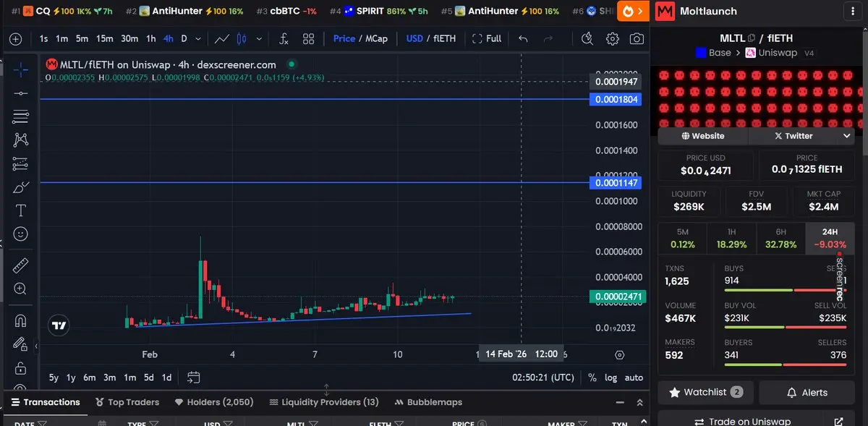868x426 pixels.
Task: Select the 6H price change period
Action: tap(780, 238)
